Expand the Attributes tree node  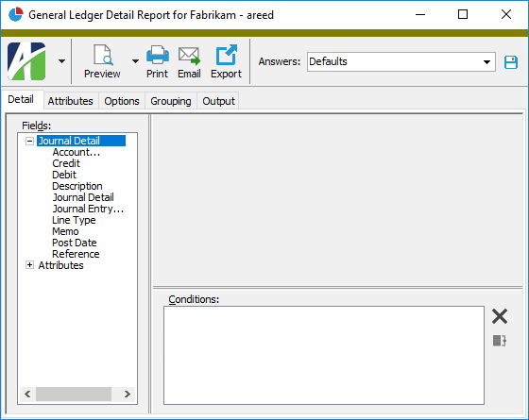click(29, 265)
